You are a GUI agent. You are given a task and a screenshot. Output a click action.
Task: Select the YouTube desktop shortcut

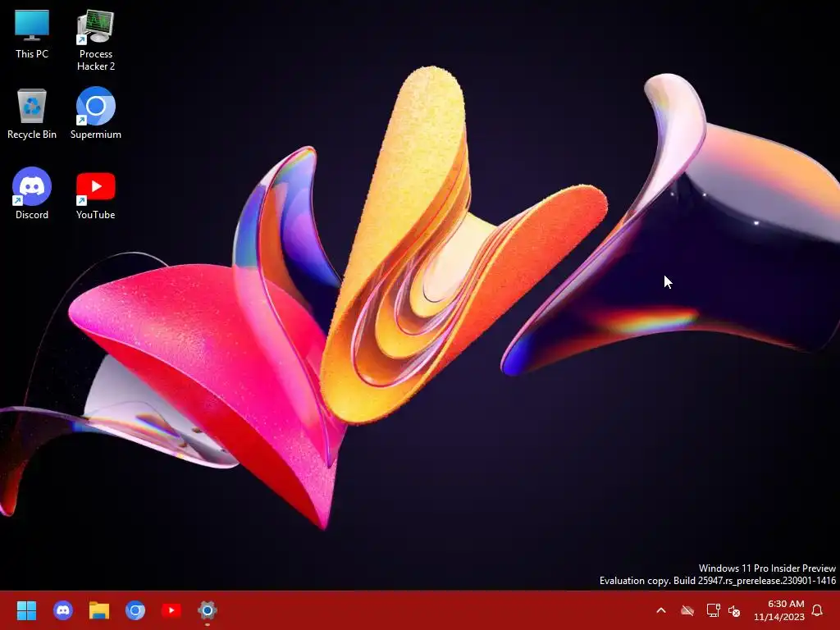pos(96,195)
